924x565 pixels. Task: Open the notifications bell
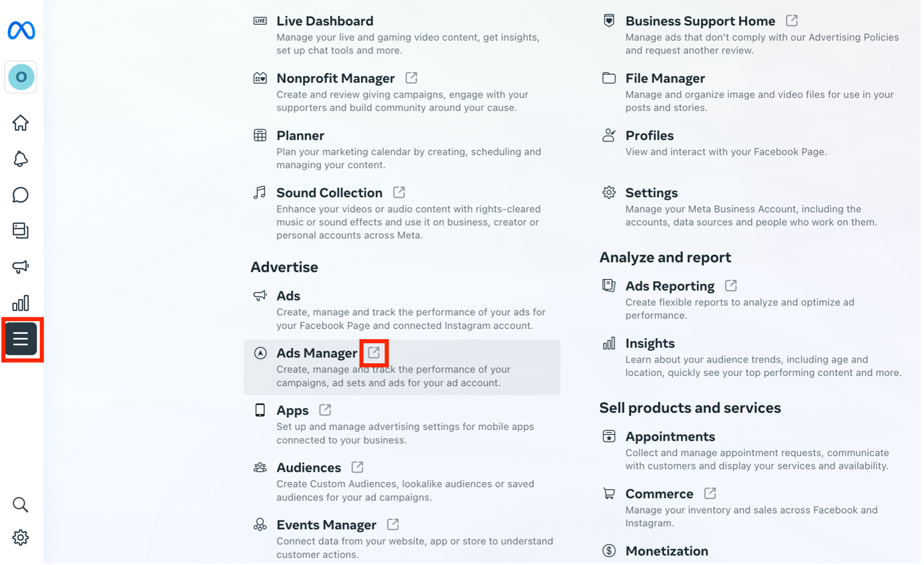point(21,159)
